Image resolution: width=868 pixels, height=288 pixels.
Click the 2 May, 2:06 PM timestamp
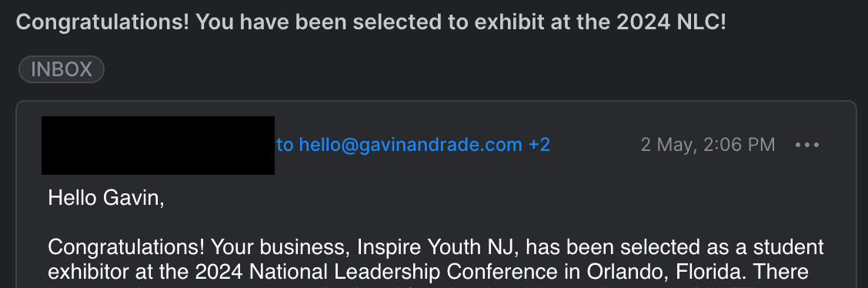(708, 145)
